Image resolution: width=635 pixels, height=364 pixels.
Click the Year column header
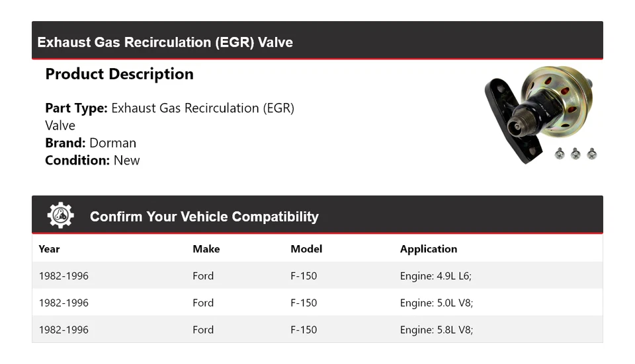(x=49, y=249)
